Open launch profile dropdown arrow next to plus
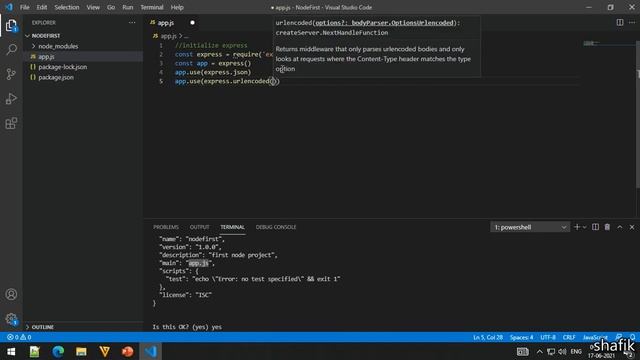Image resolution: width=640 pixels, height=360 pixels. [585, 227]
